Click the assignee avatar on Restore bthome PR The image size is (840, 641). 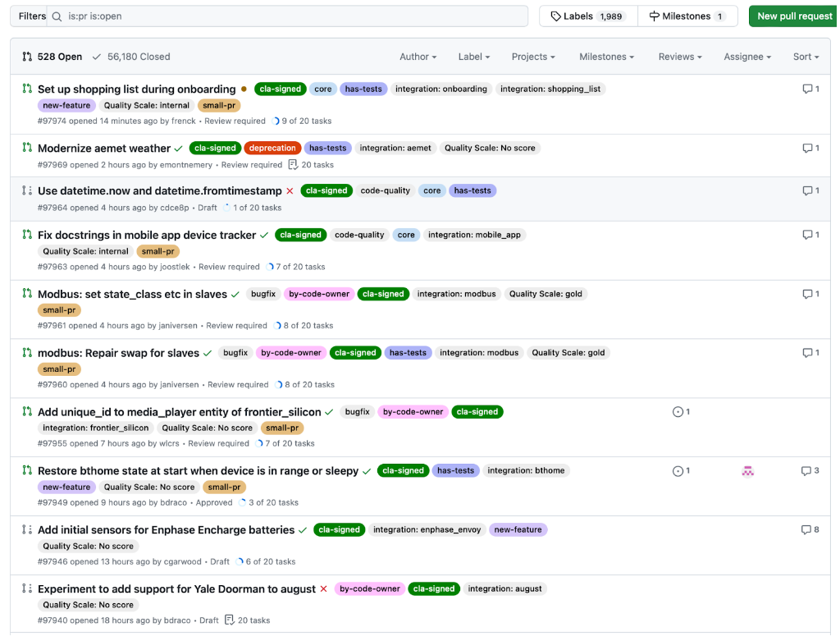click(x=748, y=471)
